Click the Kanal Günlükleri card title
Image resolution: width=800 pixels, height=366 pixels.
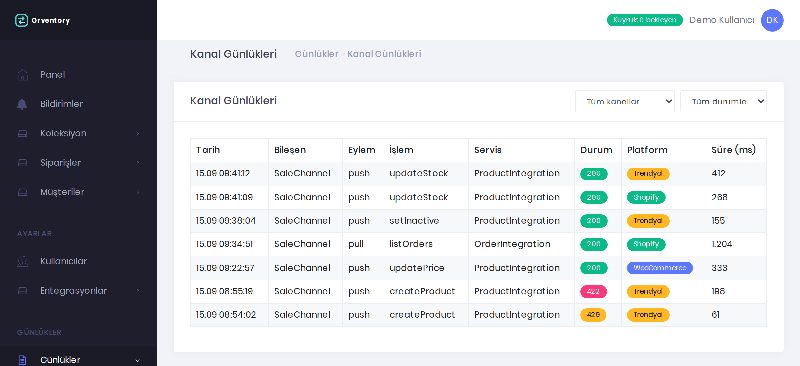233,101
